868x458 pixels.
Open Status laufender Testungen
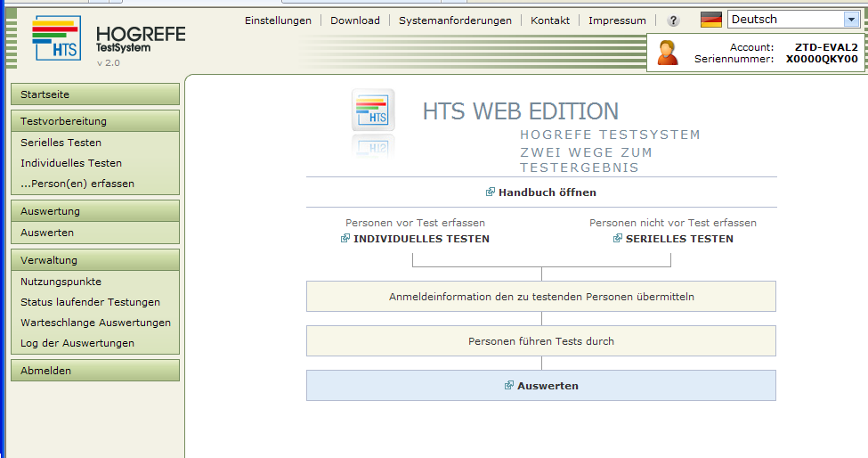pos(90,302)
